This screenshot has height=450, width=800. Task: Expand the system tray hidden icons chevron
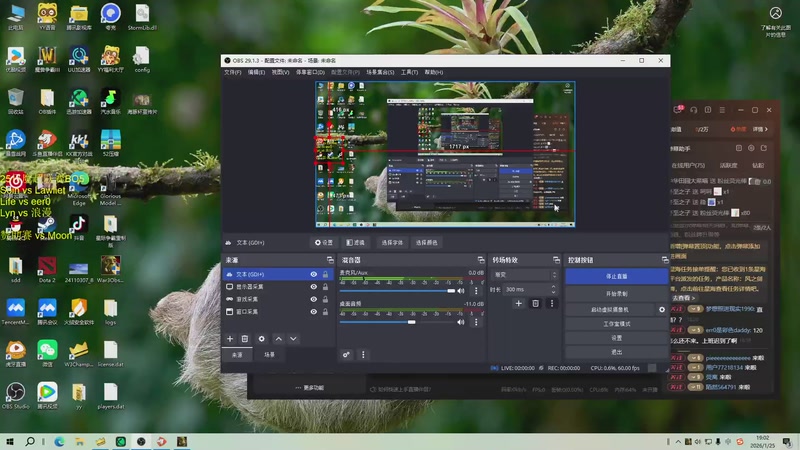(678, 442)
